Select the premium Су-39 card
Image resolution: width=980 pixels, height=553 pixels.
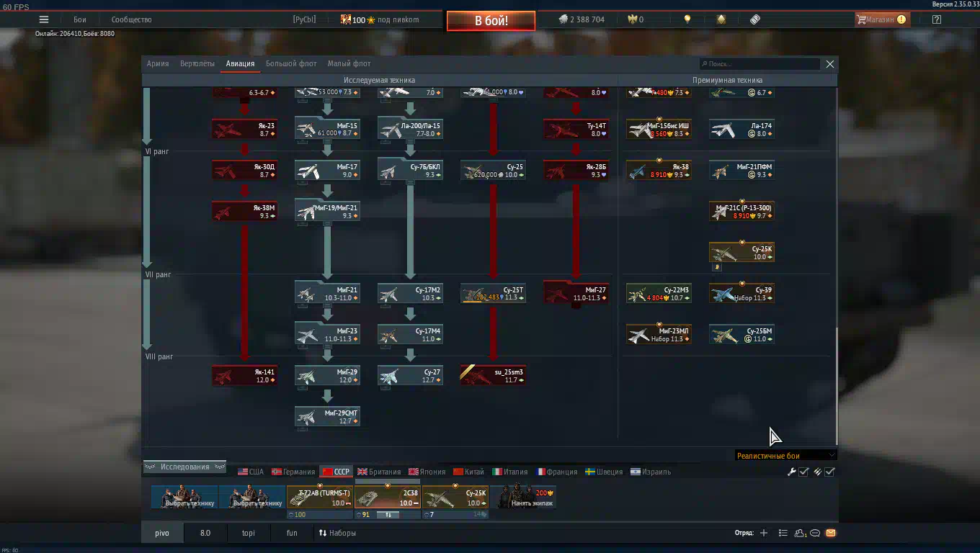point(741,294)
